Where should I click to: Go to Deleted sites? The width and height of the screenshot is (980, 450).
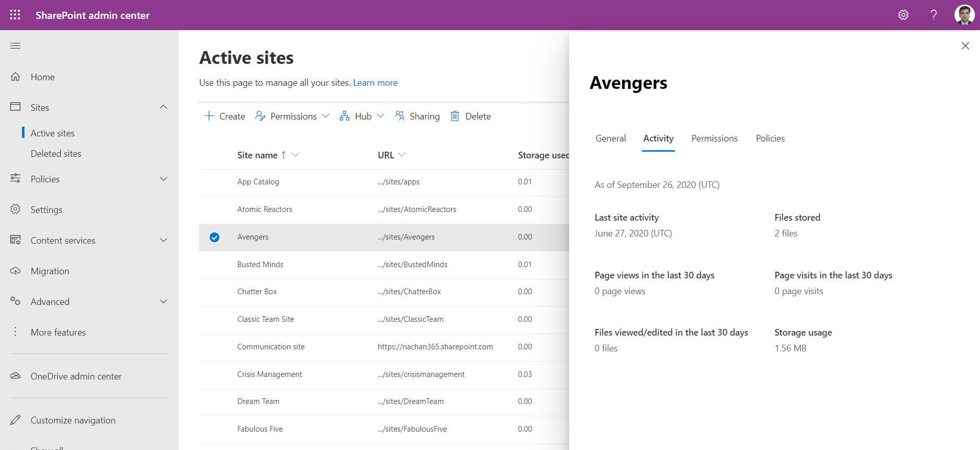[x=56, y=154]
